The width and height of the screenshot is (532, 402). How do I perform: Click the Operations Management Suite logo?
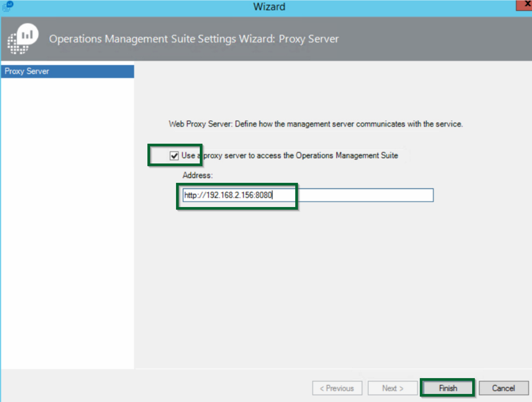[23, 39]
